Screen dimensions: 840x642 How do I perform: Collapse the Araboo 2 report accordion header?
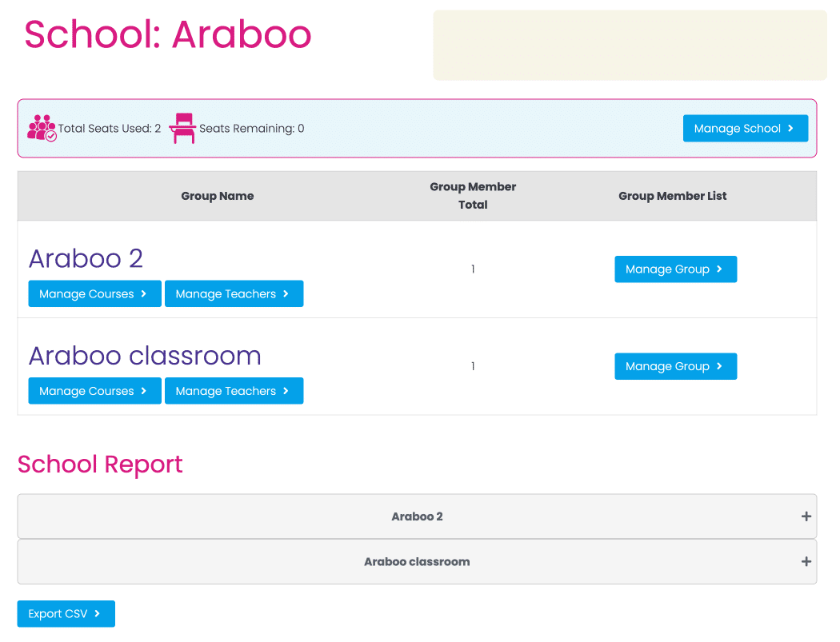(417, 516)
